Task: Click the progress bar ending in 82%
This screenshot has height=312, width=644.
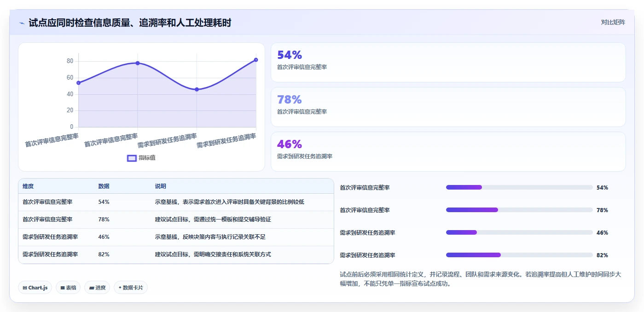Action: (x=519, y=255)
